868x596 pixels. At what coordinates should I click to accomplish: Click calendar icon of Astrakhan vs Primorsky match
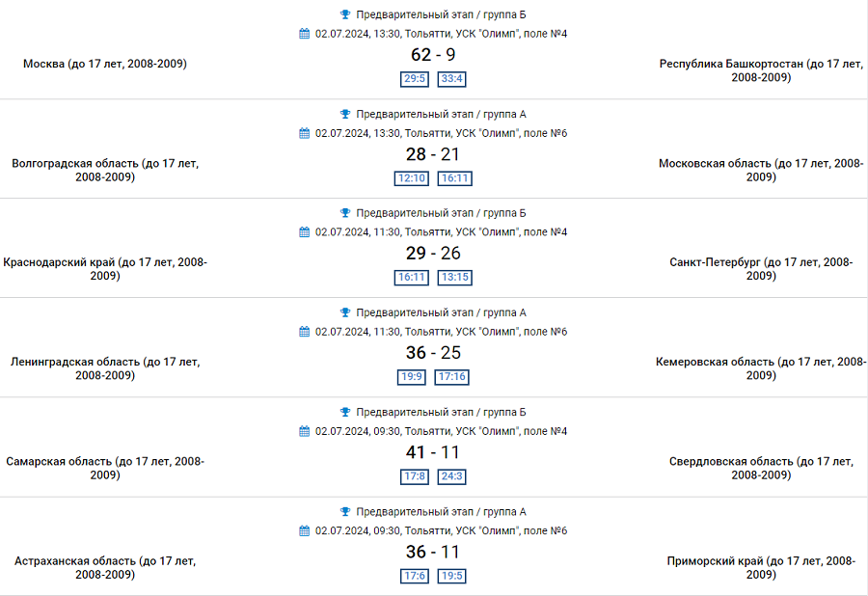click(x=305, y=530)
